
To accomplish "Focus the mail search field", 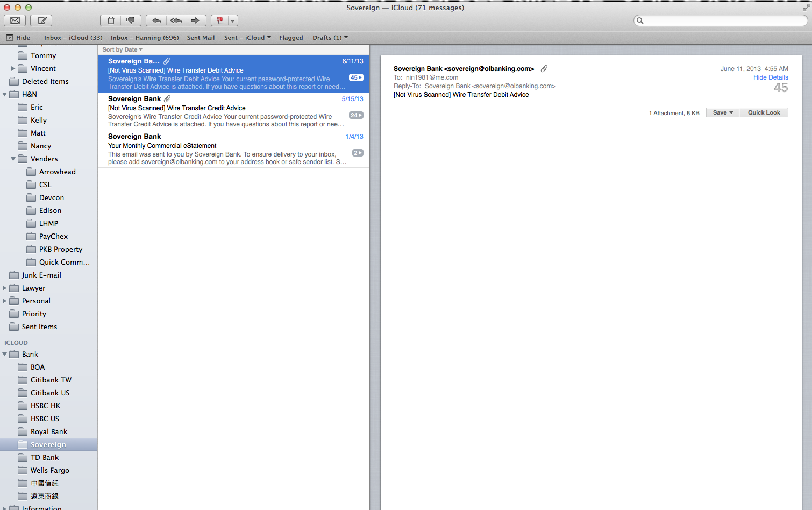I will (x=721, y=20).
